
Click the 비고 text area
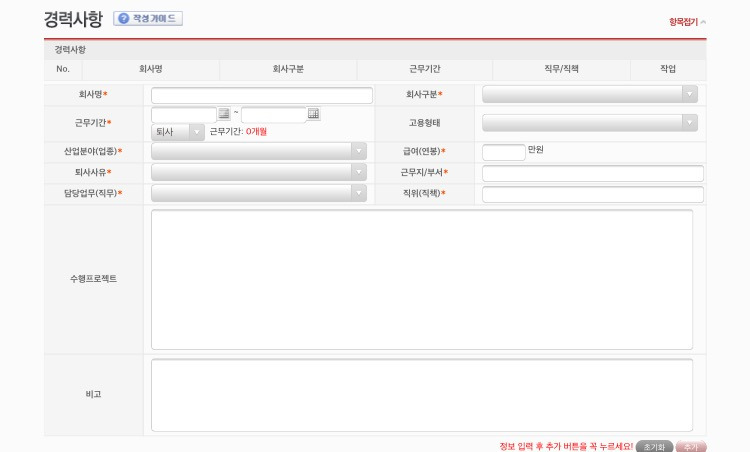(x=422, y=395)
